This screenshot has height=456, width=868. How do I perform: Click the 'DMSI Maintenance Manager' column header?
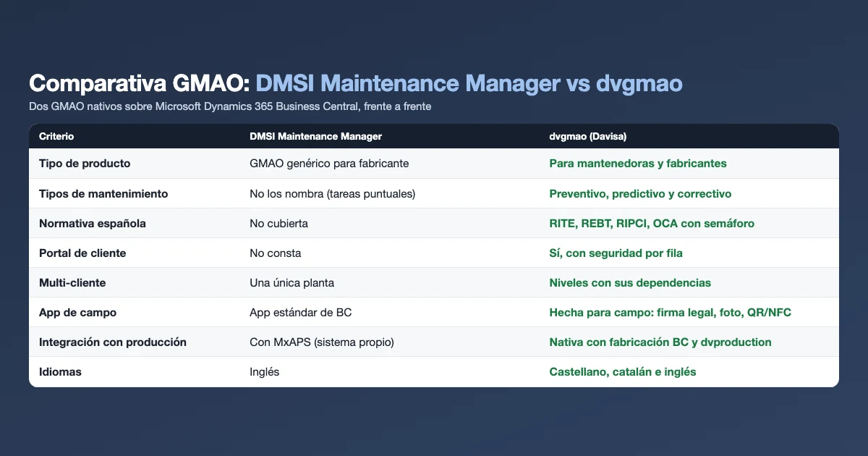coord(315,136)
